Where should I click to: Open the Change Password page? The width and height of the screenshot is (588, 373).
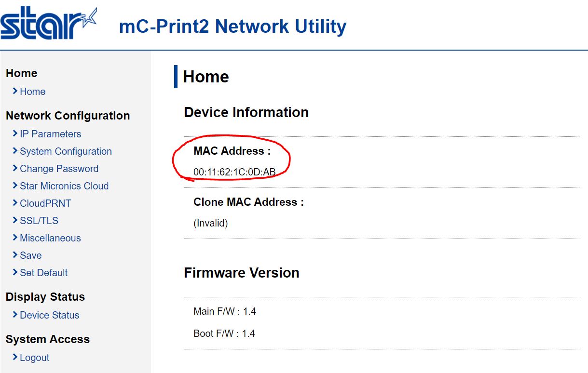tap(59, 169)
